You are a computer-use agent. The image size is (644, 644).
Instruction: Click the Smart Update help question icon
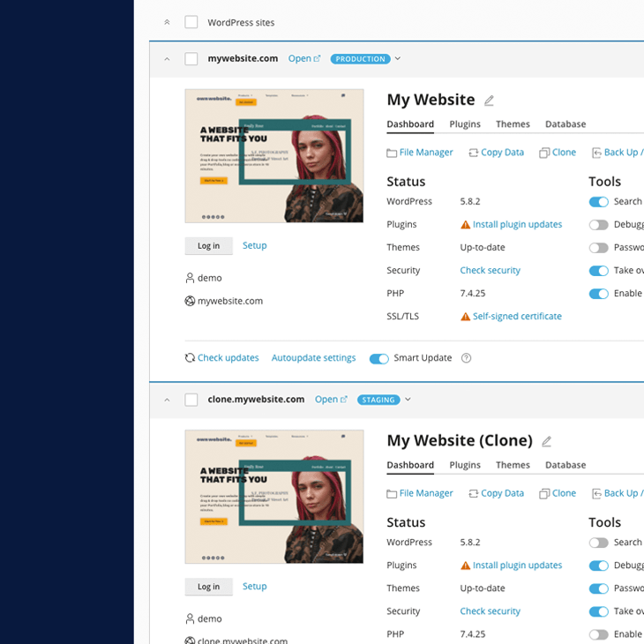click(x=467, y=358)
